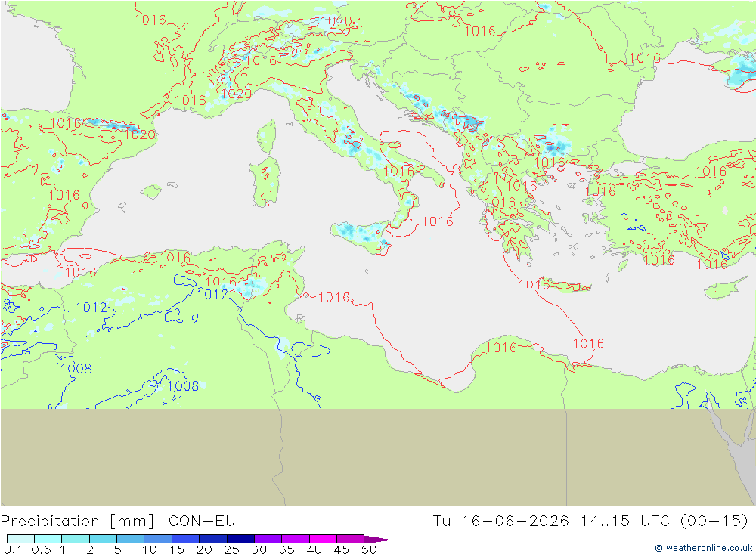The height and width of the screenshot is (554, 756).
Task: Click the 1016 isobar label over Sicily's east coast
Action: (x=437, y=221)
